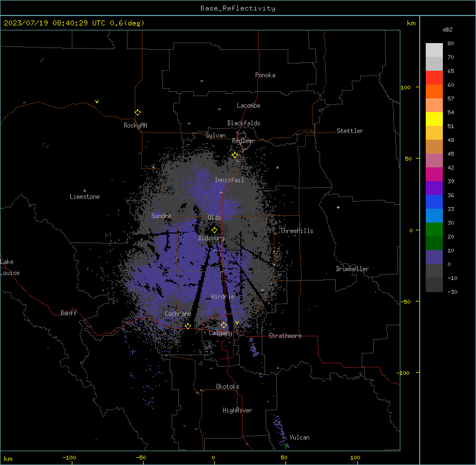476x465 pixels.
Task: Click the yellow diamond marker below Cochrane
Action: (x=188, y=326)
